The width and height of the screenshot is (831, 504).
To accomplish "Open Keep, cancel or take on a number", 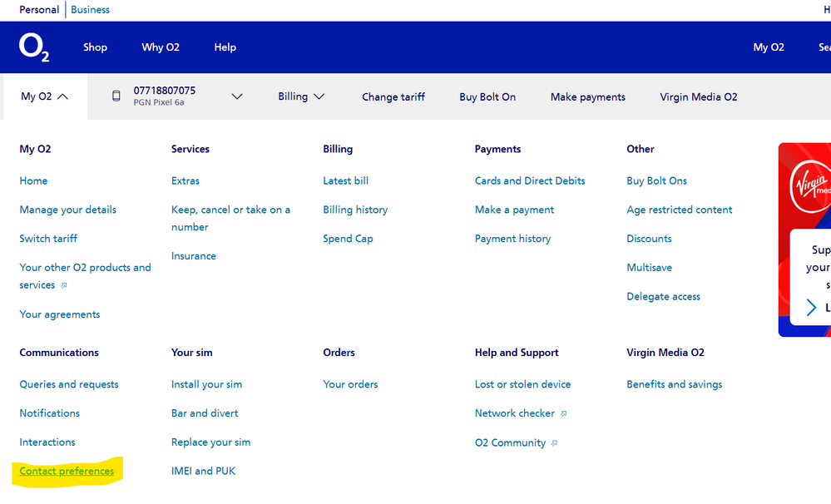I will click(230, 219).
